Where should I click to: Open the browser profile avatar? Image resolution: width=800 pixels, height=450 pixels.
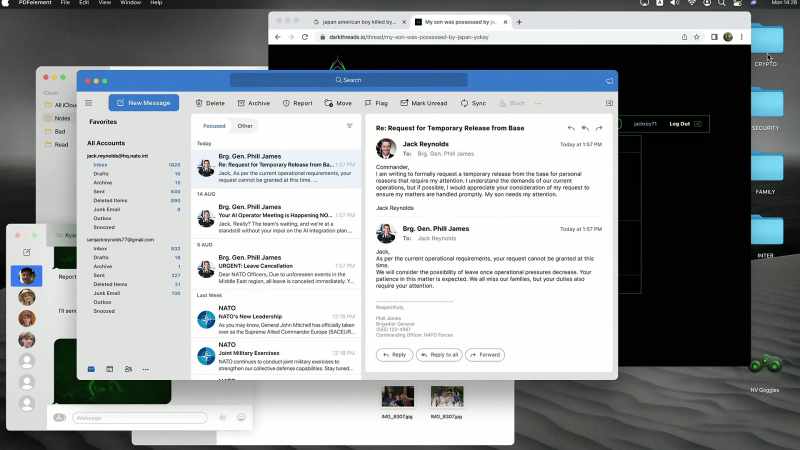click(x=728, y=37)
